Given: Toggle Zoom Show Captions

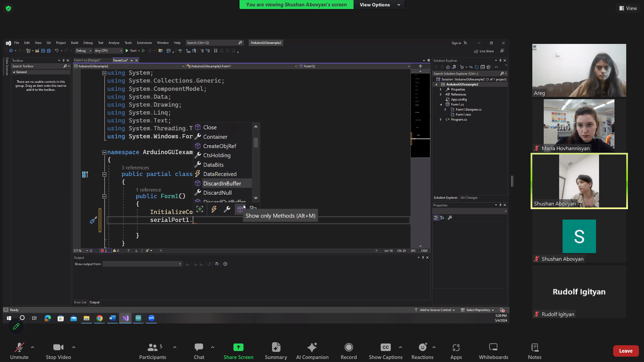Looking at the screenshot, I should pyautogui.click(x=386, y=351).
